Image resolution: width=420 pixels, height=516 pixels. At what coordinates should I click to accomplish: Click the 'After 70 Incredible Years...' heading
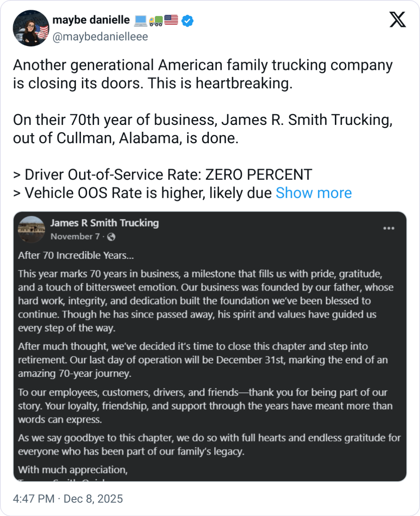click(x=76, y=256)
